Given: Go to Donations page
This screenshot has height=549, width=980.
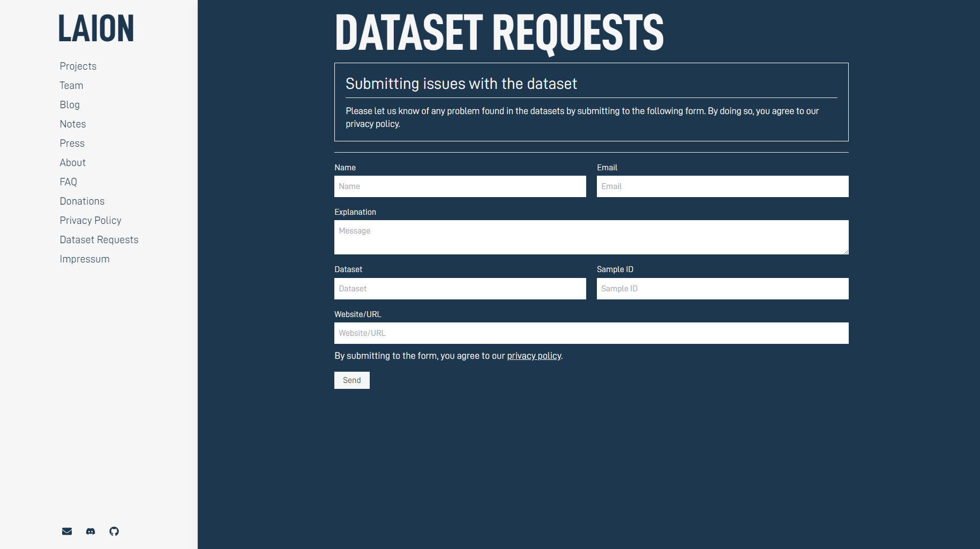Looking at the screenshot, I should pos(82,201).
